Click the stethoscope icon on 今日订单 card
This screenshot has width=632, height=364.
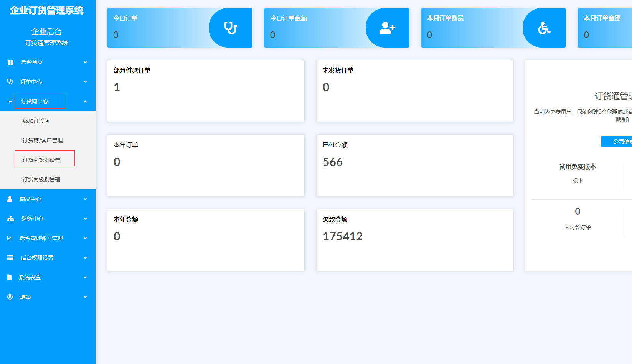coord(230,28)
